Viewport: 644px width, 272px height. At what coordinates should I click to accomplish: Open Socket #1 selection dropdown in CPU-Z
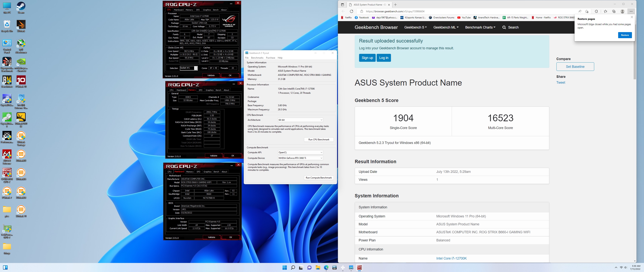[189, 68]
